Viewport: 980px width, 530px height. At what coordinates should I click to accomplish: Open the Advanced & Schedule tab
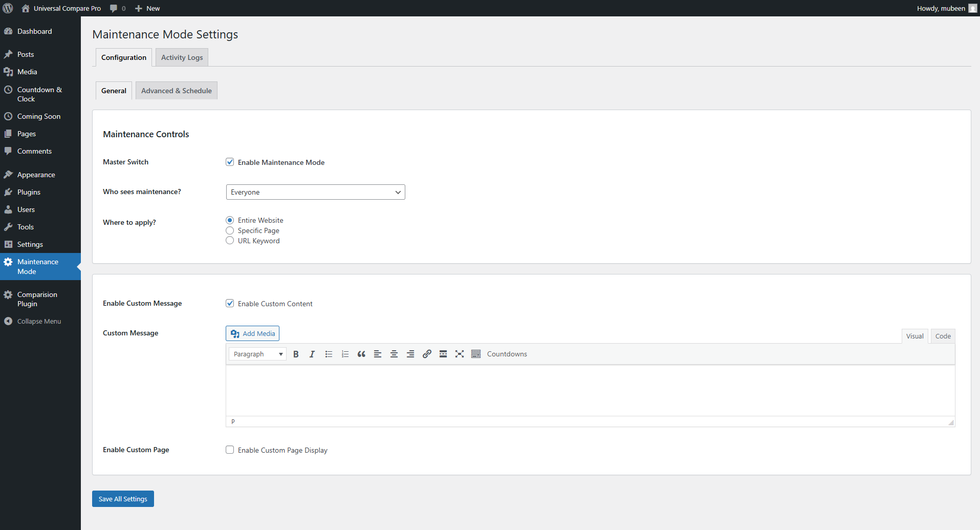[176, 91]
